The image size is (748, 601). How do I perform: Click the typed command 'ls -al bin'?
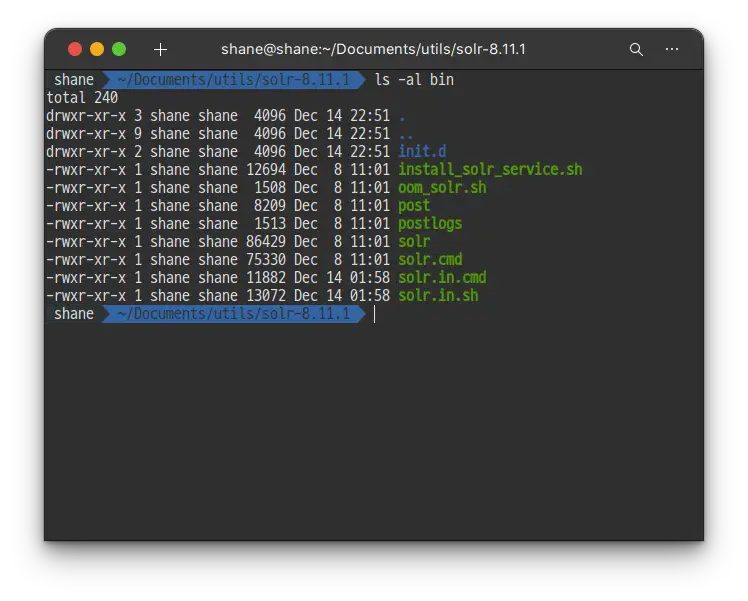(414, 80)
